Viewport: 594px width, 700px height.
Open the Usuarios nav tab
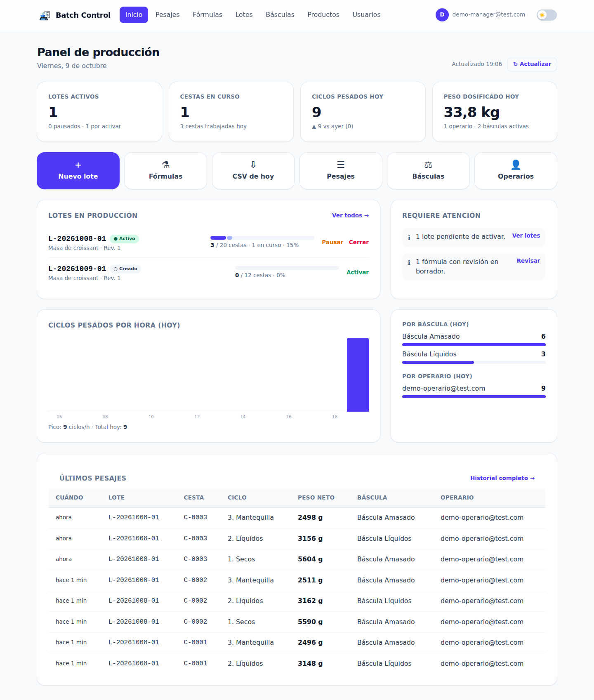[366, 15]
